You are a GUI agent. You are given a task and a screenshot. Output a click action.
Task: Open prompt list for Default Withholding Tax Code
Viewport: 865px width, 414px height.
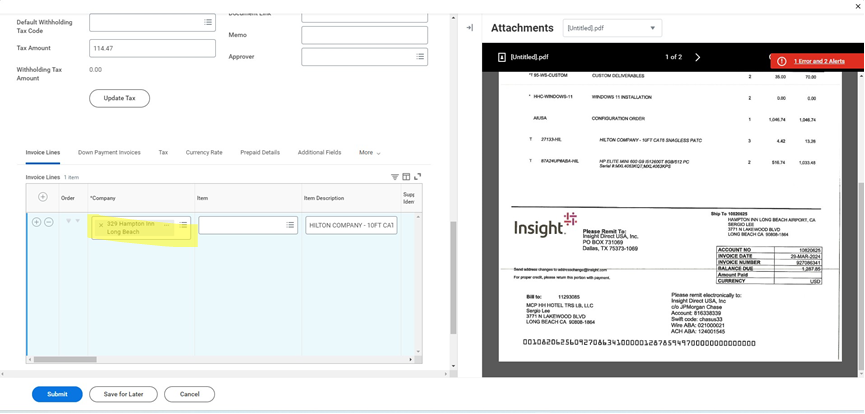click(207, 22)
